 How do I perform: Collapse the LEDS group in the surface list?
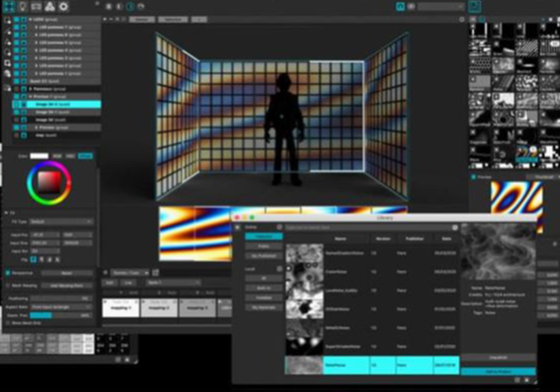[x=30, y=20]
